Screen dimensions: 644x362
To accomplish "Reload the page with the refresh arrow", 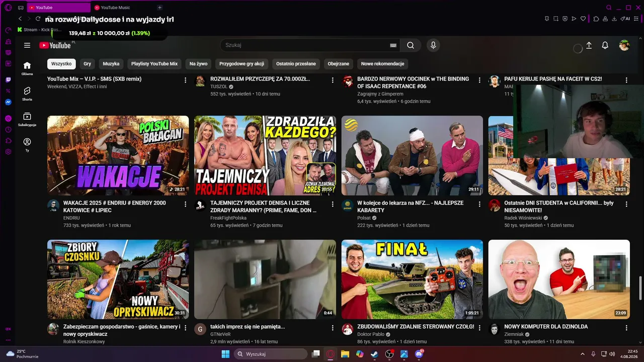I will [38, 19].
